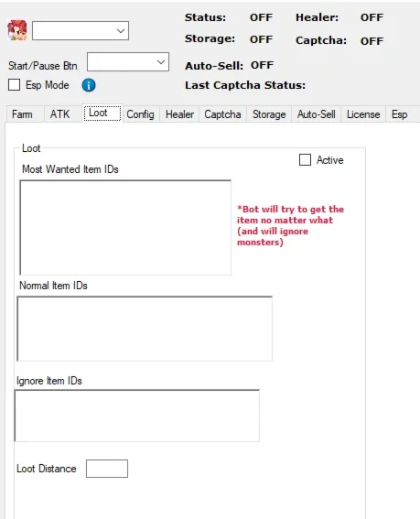Click the 'Most Wanted Item IDs' label
Screen dimensions: 420x519
pyautogui.click(x=70, y=169)
